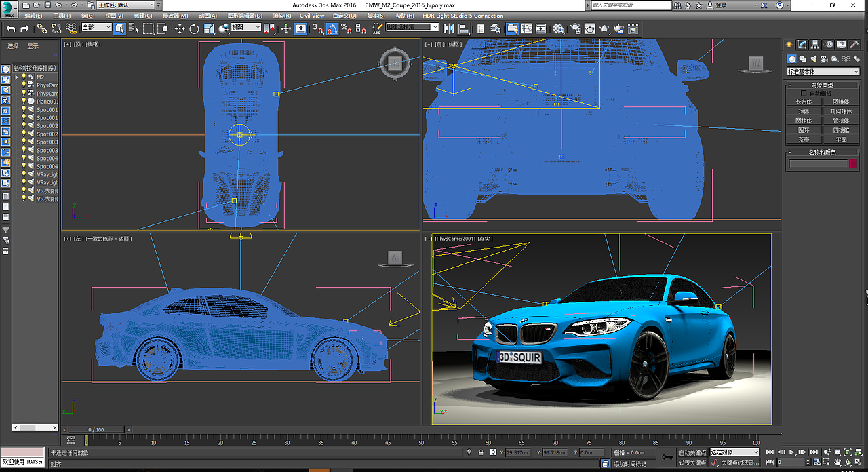
Task: Enable the 自动栅格 checkbox
Action: click(804, 93)
